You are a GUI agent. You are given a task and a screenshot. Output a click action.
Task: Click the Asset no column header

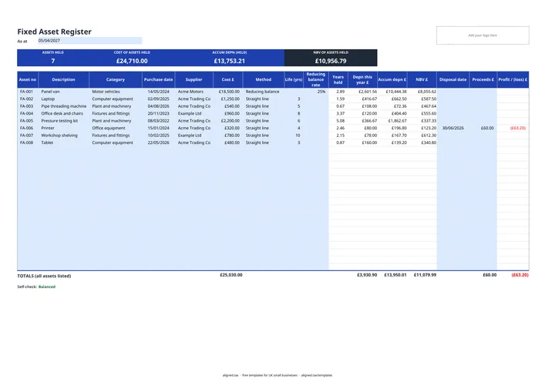click(28, 79)
